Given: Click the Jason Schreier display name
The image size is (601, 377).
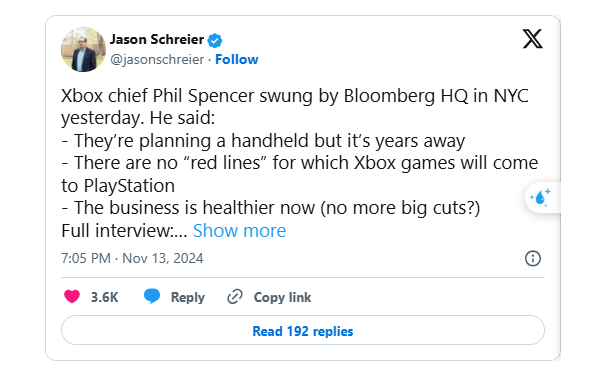Looking at the screenshot, I should [x=157, y=39].
